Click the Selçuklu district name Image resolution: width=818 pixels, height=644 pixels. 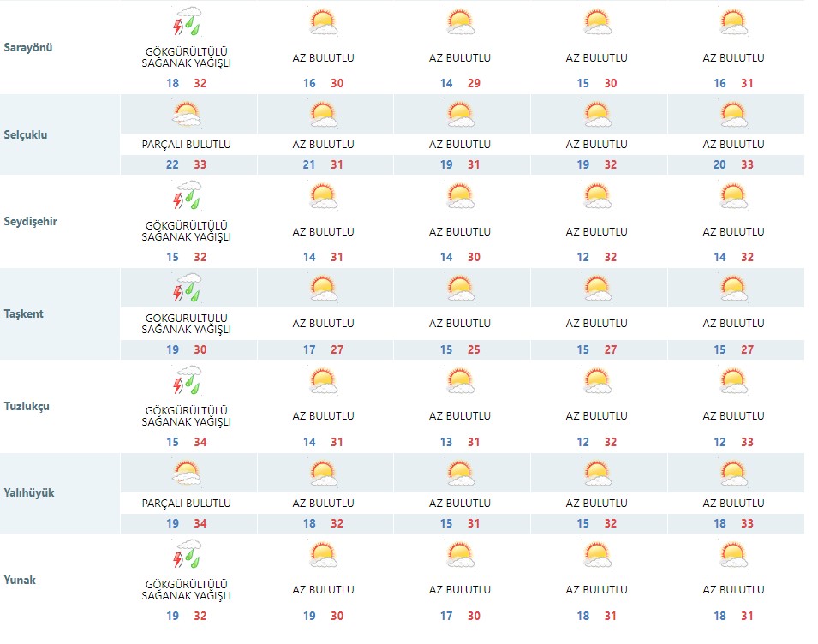[x=26, y=134]
